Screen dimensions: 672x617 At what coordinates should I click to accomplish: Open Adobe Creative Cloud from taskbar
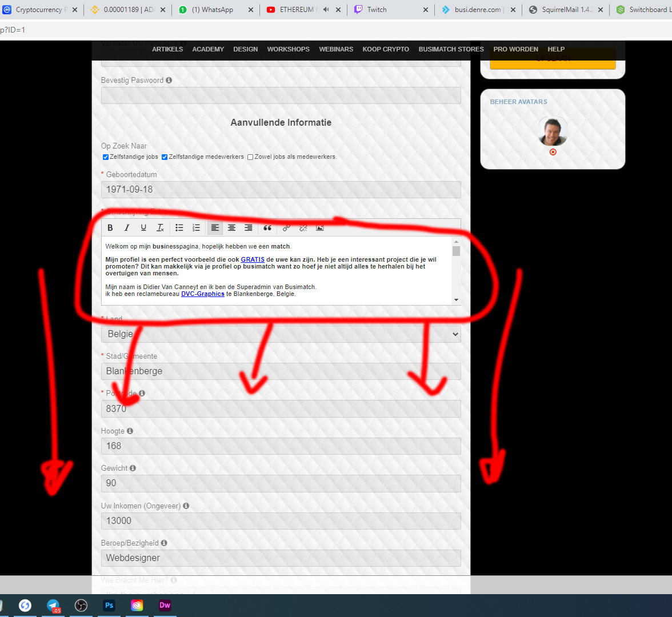coord(137,606)
